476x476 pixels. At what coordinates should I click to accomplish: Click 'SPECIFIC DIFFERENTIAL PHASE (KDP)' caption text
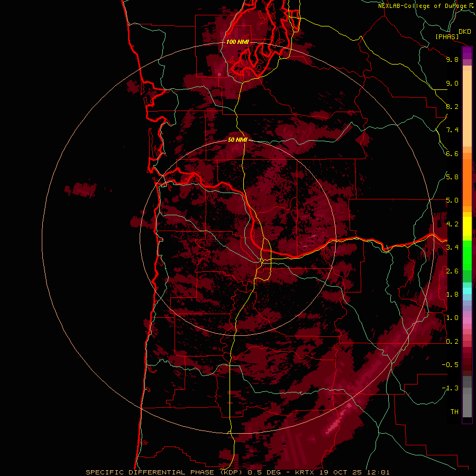(166, 472)
